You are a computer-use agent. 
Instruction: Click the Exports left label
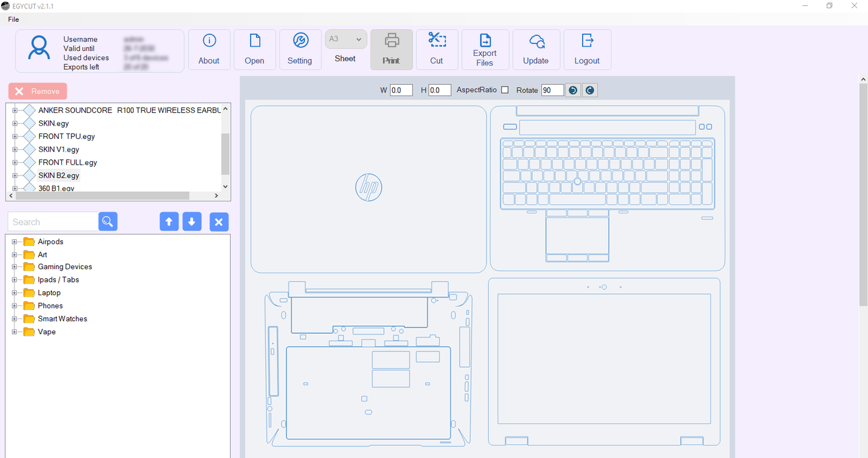(x=82, y=67)
